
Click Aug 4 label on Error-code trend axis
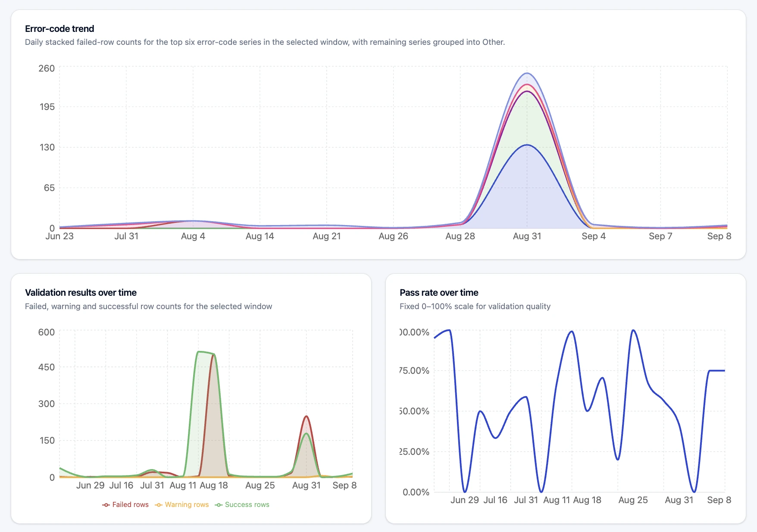193,236
